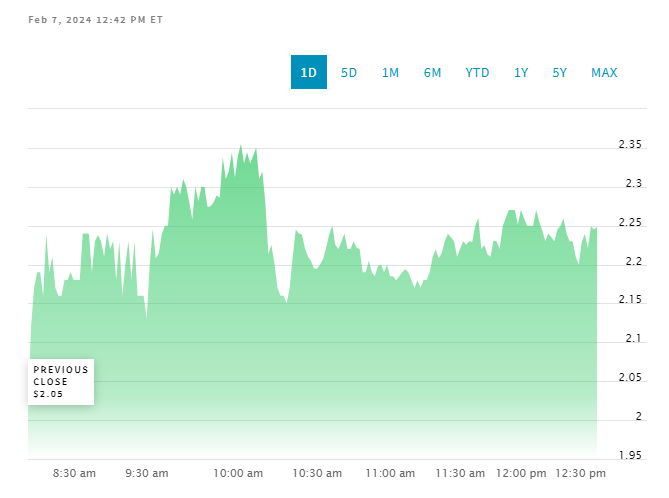This screenshot has height=498, width=669.
Task: Click the 9:30 am time axis label
Action: tap(147, 473)
